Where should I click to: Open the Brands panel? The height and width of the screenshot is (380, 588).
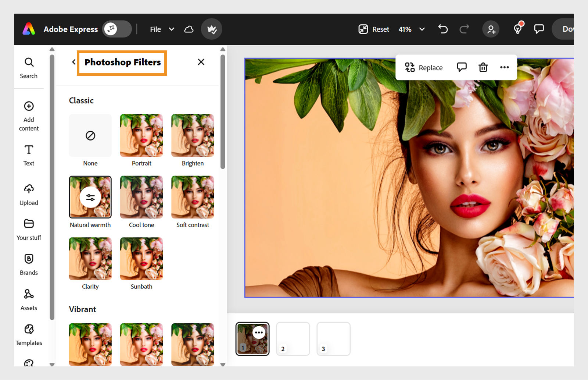tap(28, 264)
